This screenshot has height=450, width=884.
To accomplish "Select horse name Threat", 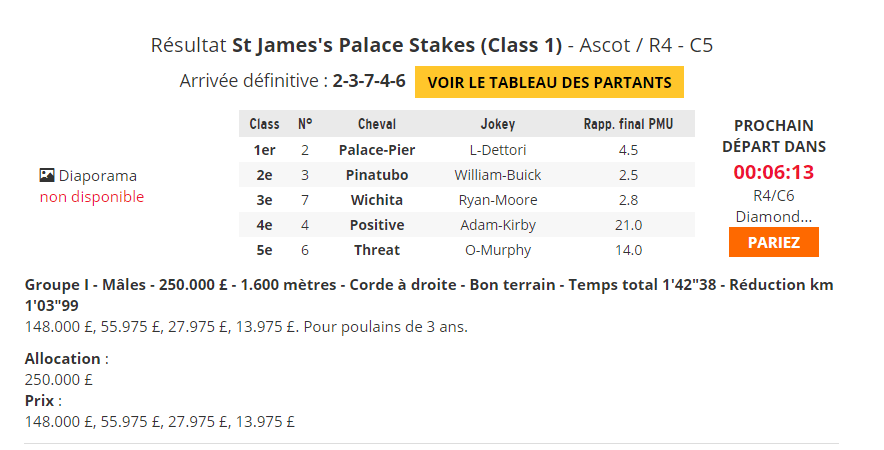I will (x=377, y=250).
